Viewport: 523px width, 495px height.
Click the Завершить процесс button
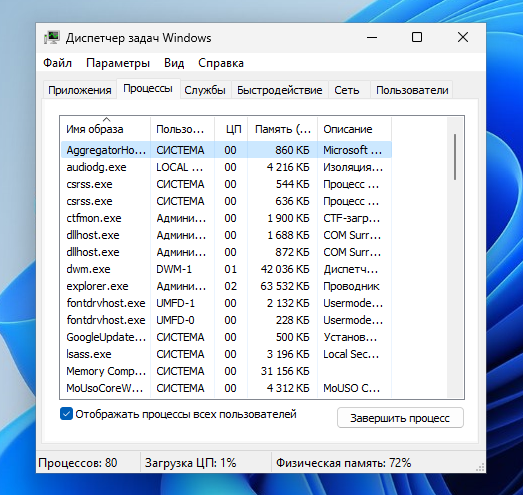coord(400,418)
